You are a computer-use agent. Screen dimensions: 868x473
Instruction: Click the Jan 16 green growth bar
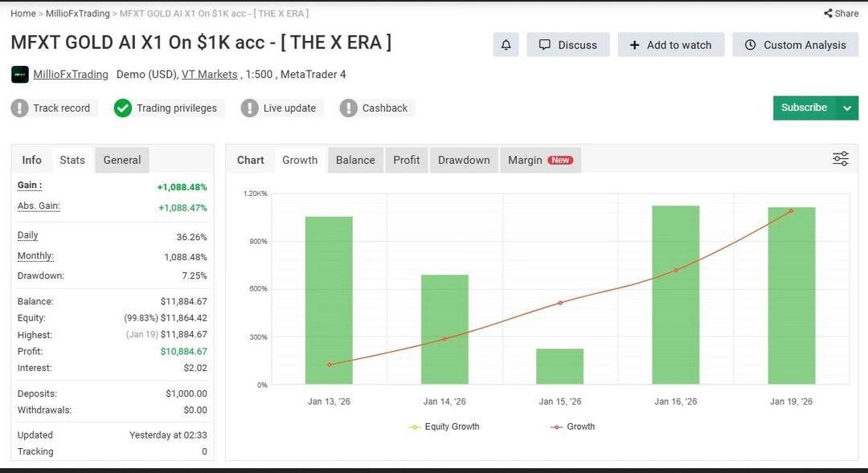pyautogui.click(x=675, y=295)
